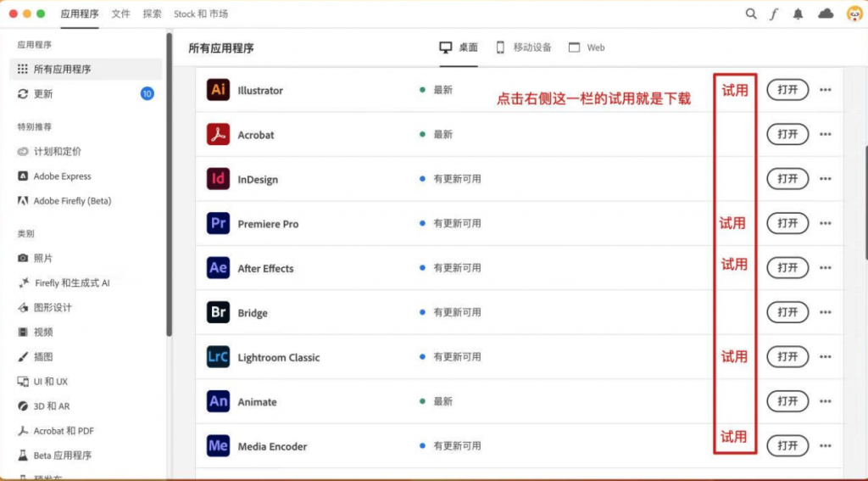This screenshot has height=481, width=868.
Task: Open more options for Illustrator
Action: click(826, 90)
